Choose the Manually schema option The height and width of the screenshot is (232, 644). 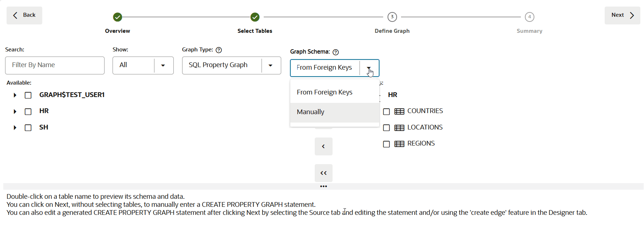335,112
